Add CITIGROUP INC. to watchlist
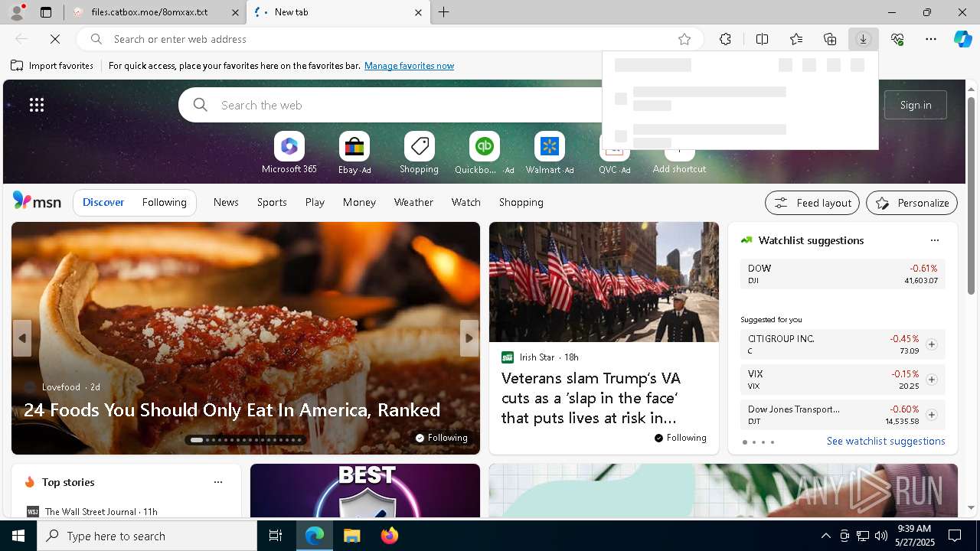 coord(931,344)
